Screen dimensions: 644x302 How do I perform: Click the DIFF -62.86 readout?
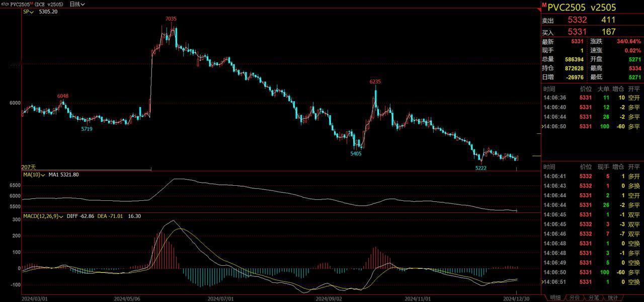click(80, 216)
